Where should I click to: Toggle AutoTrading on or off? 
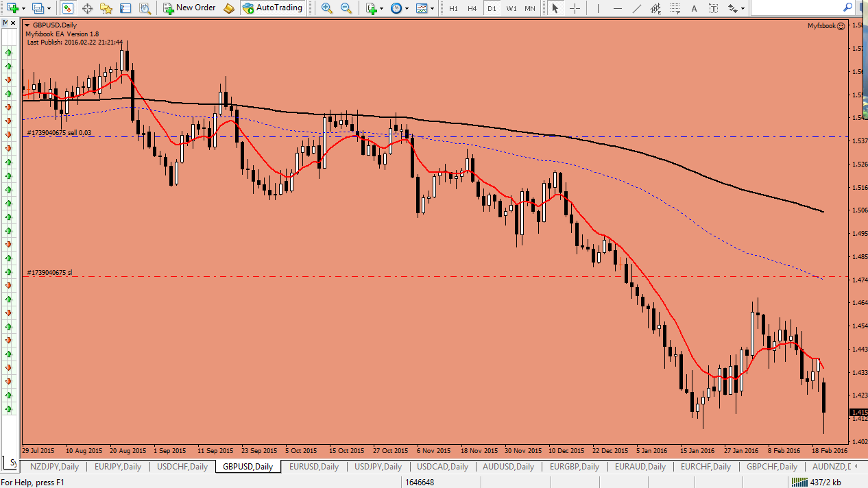(272, 8)
